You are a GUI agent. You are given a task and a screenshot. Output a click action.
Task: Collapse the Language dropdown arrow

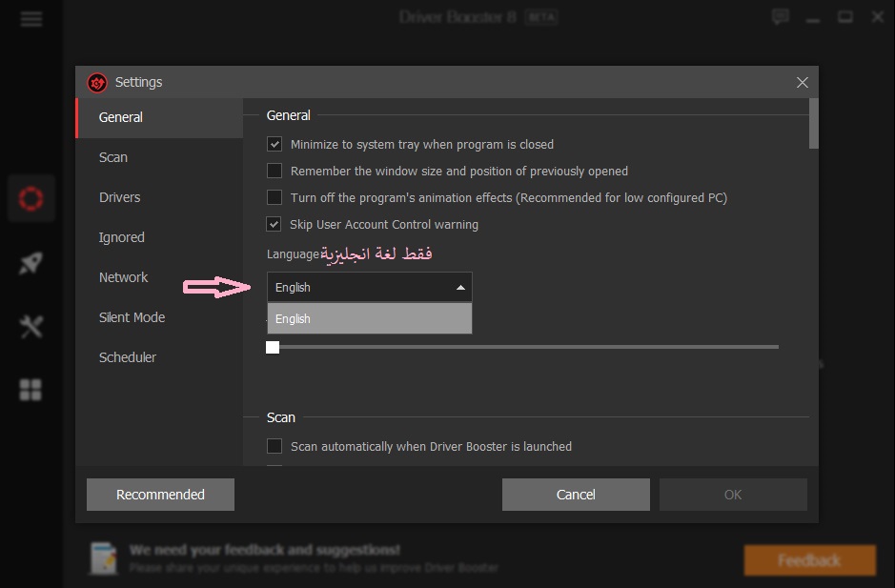click(460, 287)
